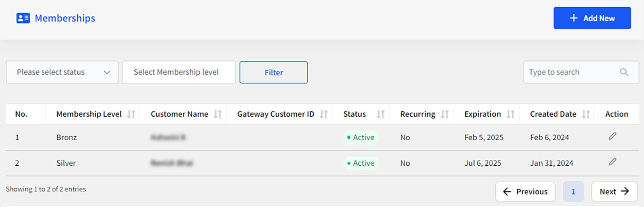Sort by Membership Level column arrows
This screenshot has width=644, height=207.
point(131,114)
